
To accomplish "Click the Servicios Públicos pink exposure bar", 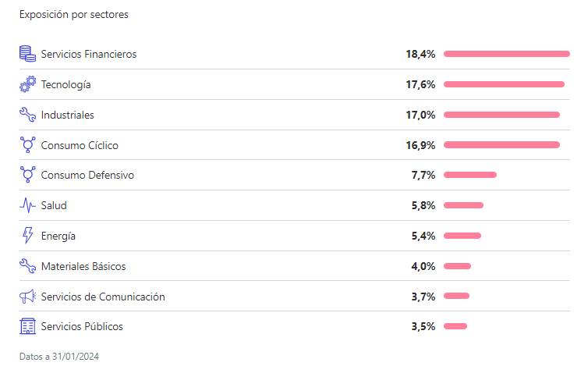I will [455, 326].
